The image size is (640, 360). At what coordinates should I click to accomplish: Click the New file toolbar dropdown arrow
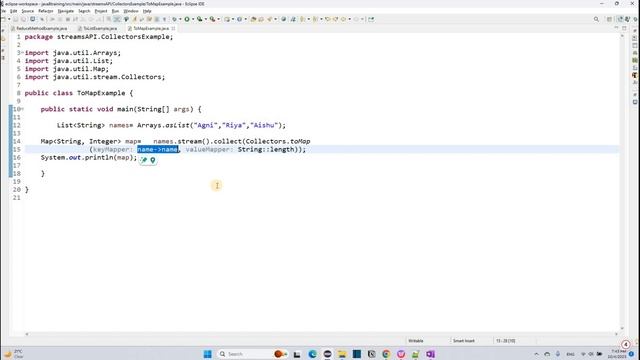tap(9, 19)
